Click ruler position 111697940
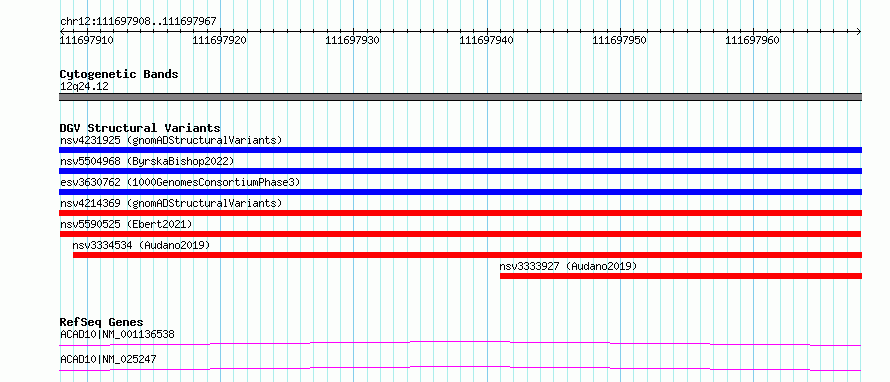The height and width of the screenshot is (382, 890). pos(486,41)
